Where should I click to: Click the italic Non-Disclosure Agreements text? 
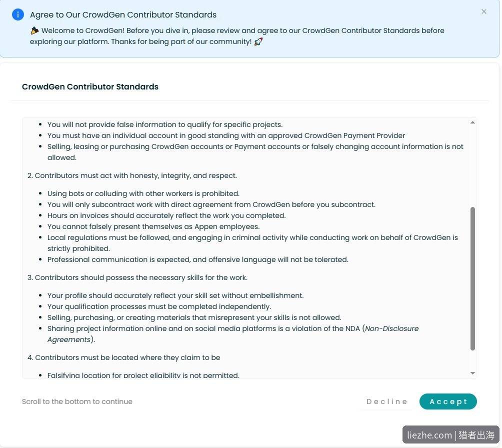(233, 334)
